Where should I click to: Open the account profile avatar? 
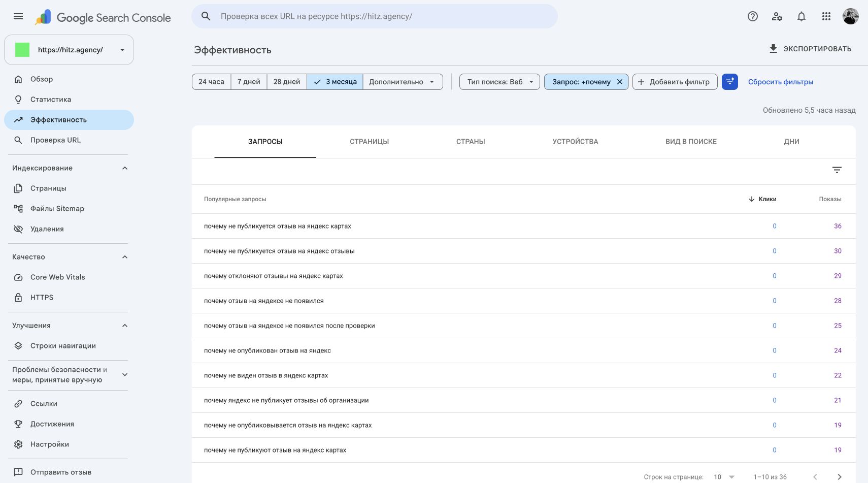(x=851, y=16)
